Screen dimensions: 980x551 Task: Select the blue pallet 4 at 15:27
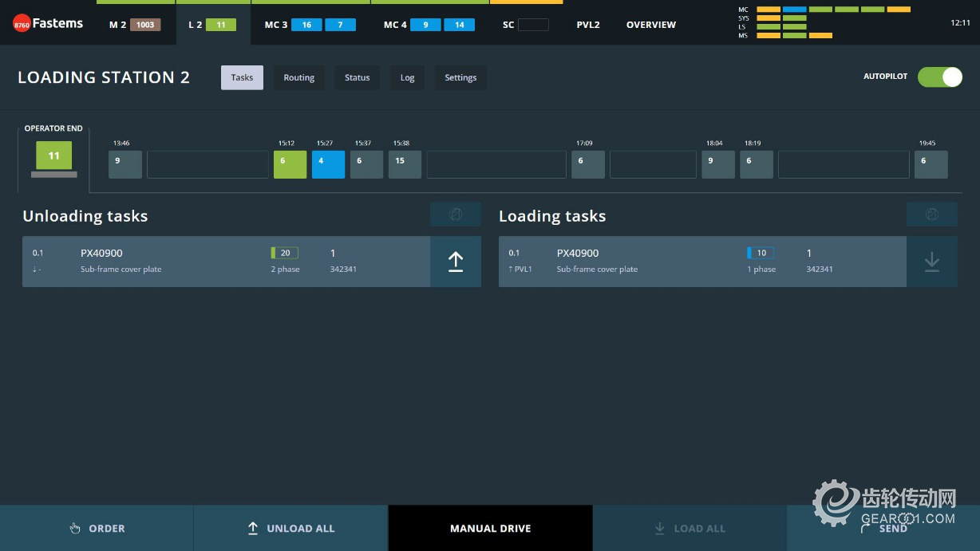tap(328, 164)
